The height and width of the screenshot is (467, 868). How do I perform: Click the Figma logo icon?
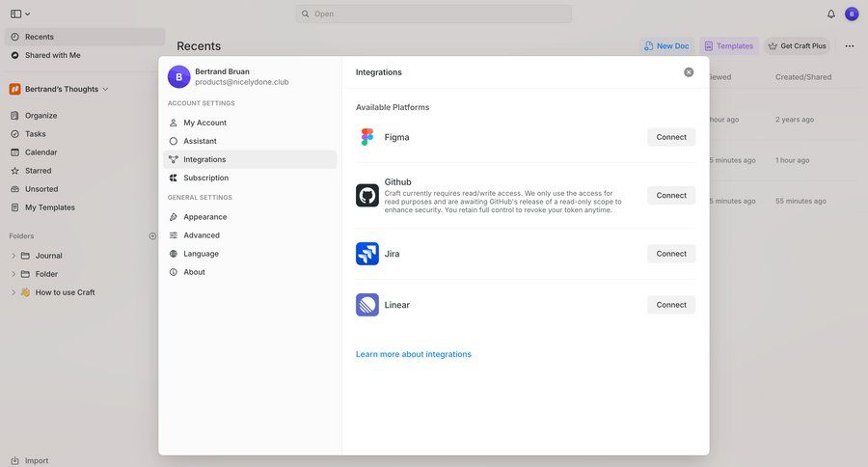click(367, 137)
